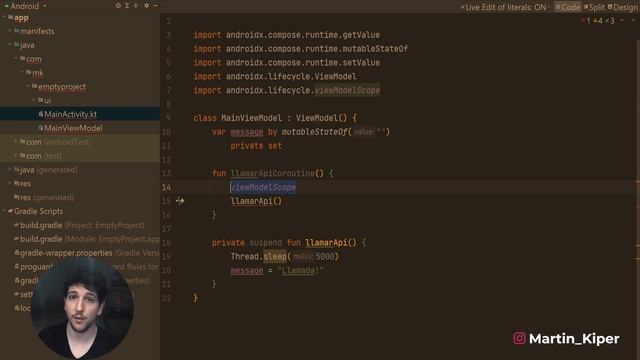
Task: Open MainViewModel in project tree
Action: coord(73,128)
